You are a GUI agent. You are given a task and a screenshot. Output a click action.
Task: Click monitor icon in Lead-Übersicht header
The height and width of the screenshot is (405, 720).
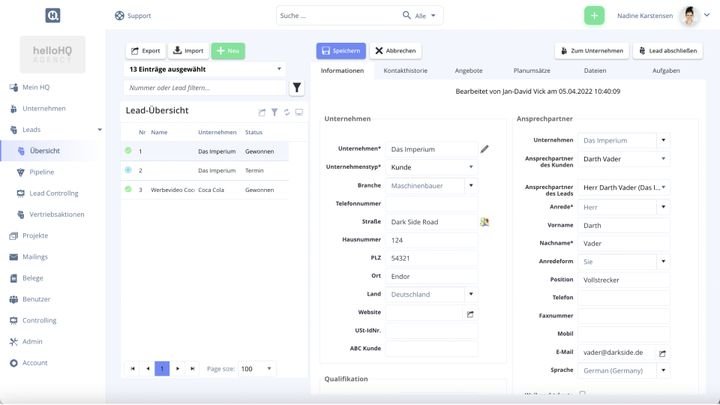click(299, 112)
